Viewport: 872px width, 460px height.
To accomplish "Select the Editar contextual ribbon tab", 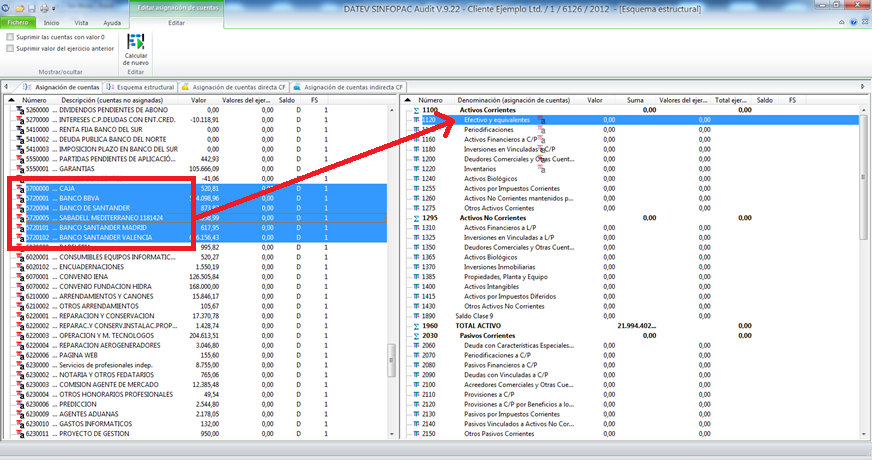I will [177, 23].
